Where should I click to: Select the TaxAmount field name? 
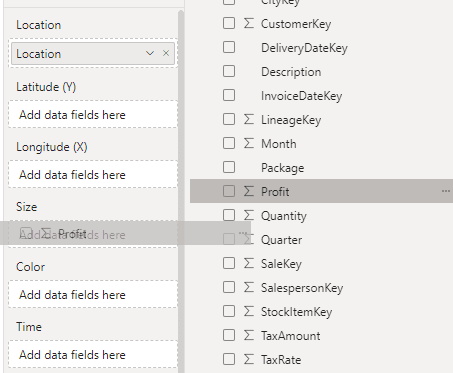click(x=291, y=336)
